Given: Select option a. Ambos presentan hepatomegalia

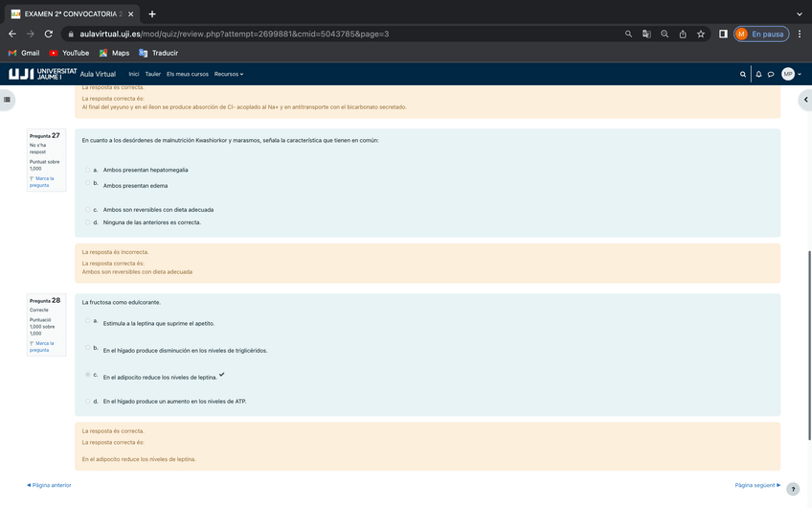Looking at the screenshot, I should (87, 170).
